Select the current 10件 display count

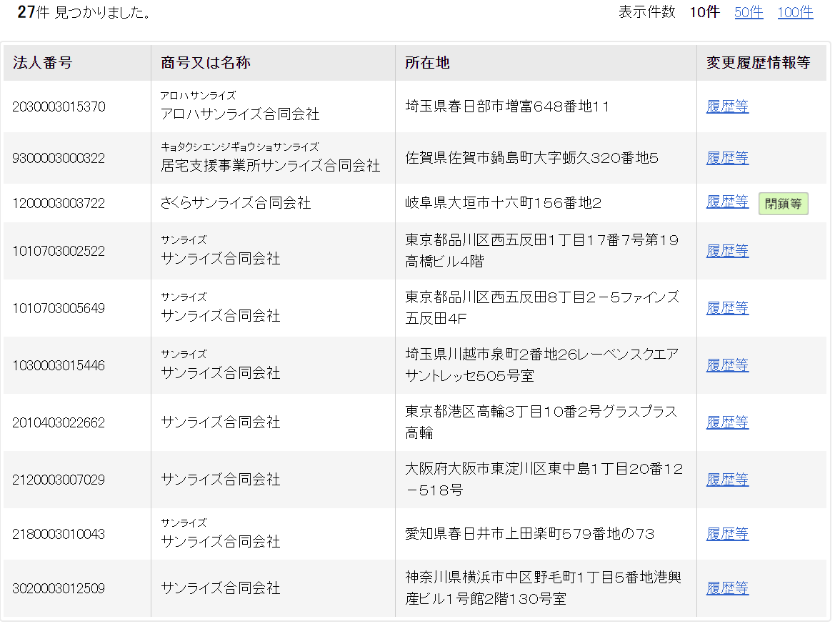click(x=704, y=12)
